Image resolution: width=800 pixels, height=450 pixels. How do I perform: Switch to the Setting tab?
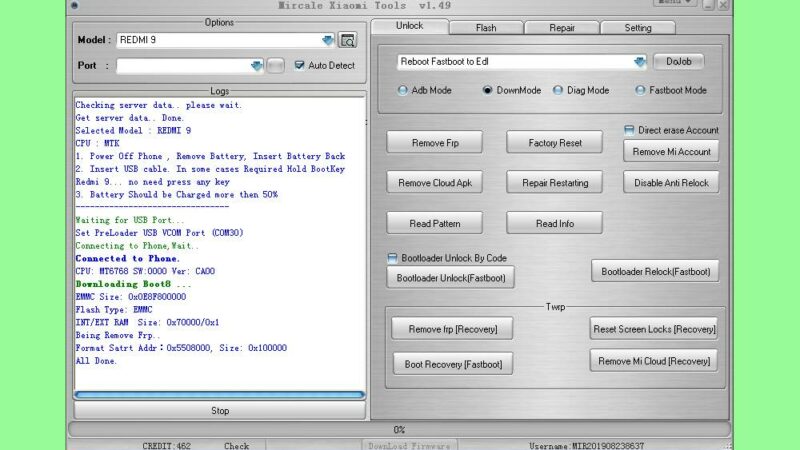(638, 28)
